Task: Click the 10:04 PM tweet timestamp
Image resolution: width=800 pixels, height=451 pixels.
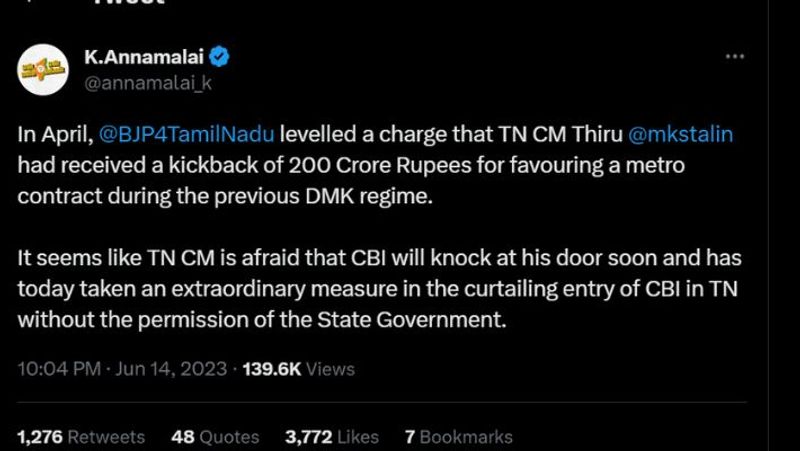Action: coord(59,369)
